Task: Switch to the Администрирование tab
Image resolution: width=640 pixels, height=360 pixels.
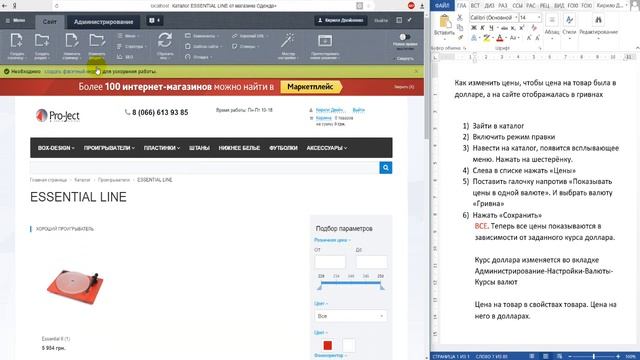Action: point(103,22)
